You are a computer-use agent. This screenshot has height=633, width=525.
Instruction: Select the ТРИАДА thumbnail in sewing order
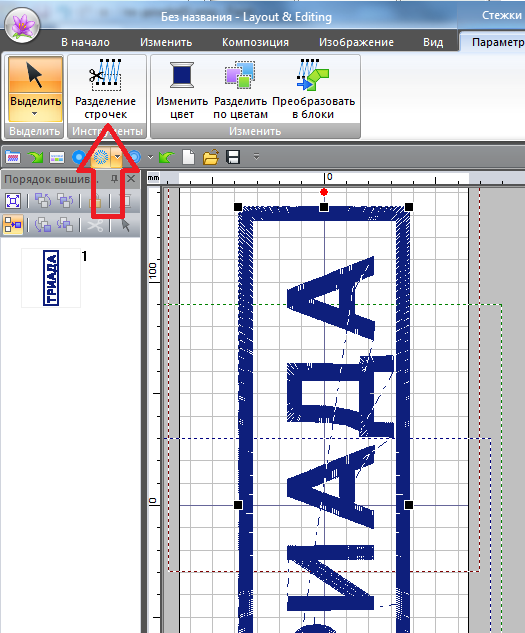click(x=51, y=278)
